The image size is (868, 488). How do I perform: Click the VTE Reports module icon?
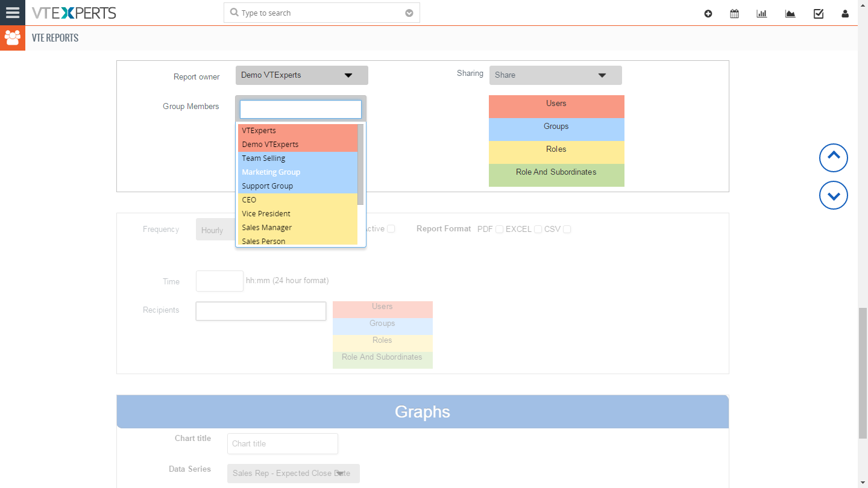coord(12,38)
